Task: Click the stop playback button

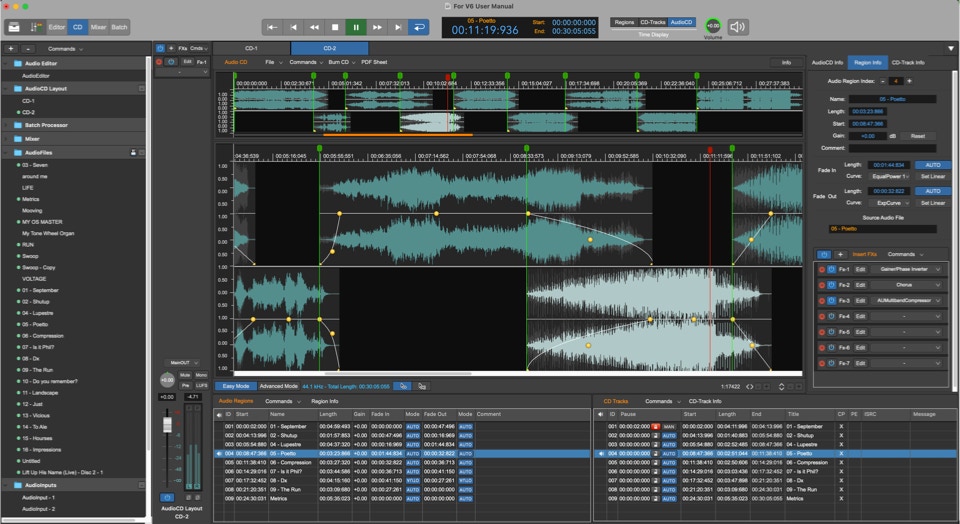Action: (335, 27)
